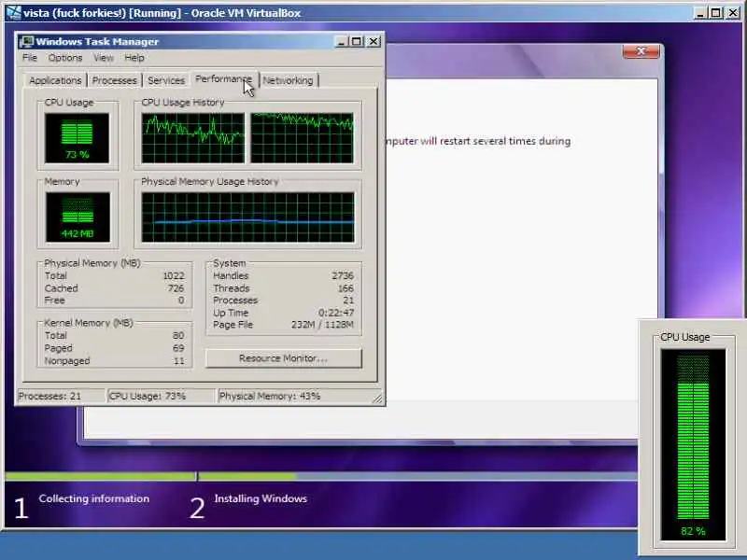Open the Help menu in Task Manager
The width and height of the screenshot is (747, 560).
[x=134, y=58]
